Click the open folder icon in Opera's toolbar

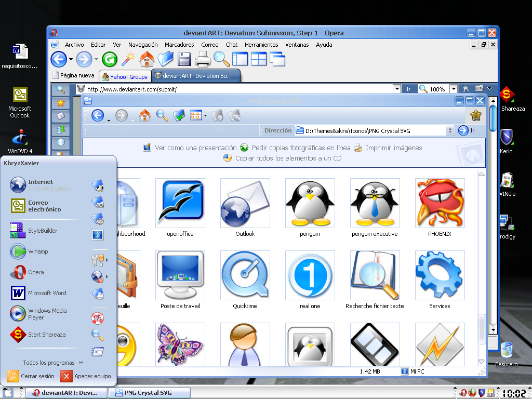pyautogui.click(x=166, y=59)
